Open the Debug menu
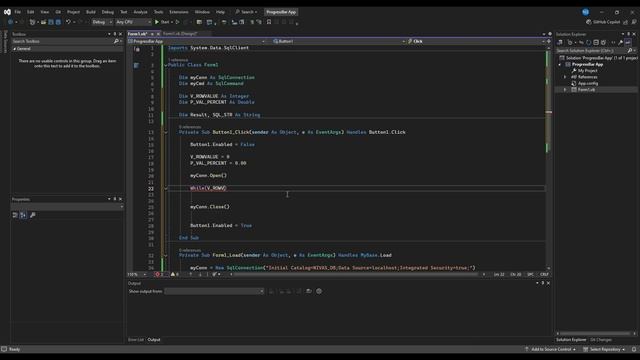 pos(108,12)
